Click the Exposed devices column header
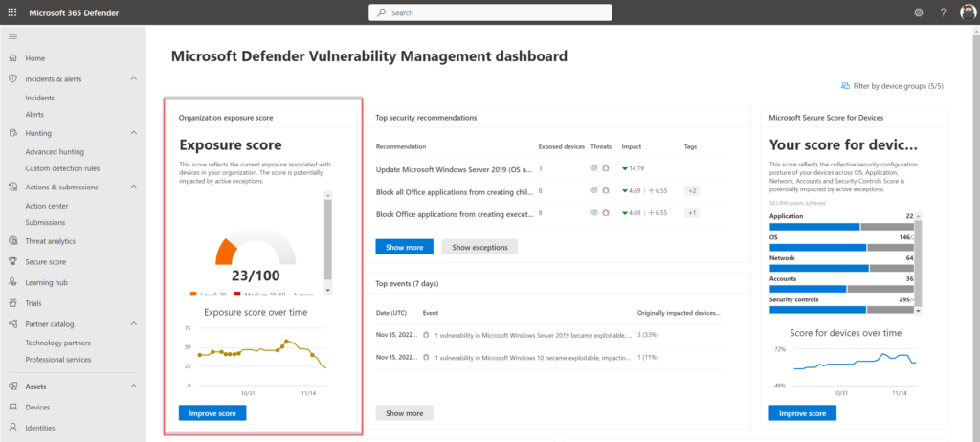Image resolution: width=980 pixels, height=442 pixels. [561, 146]
